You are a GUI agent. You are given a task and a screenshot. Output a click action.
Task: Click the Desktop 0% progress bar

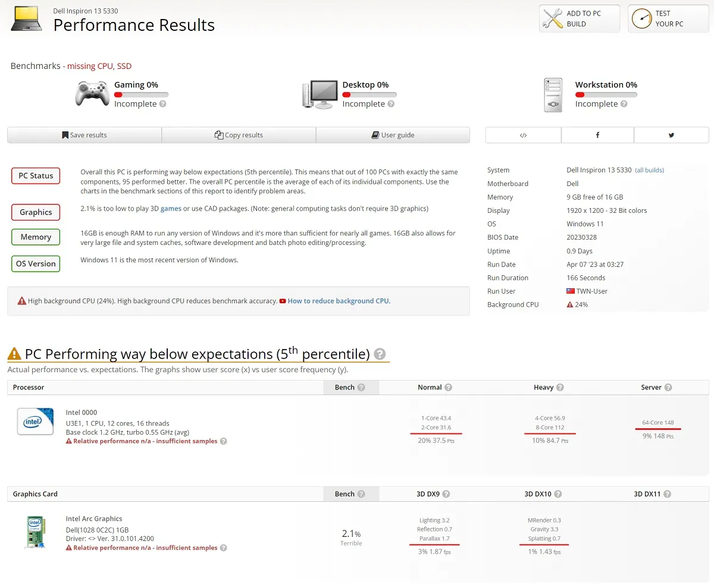click(x=369, y=95)
